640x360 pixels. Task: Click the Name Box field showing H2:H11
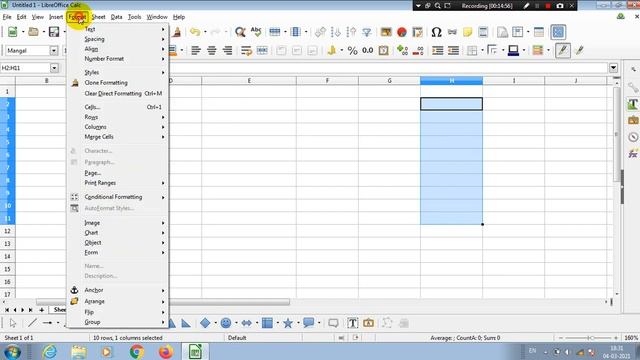pos(25,68)
